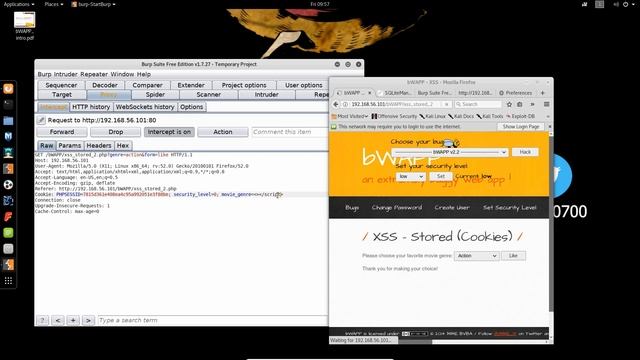Bookmark this page with star icon

pos(509,104)
